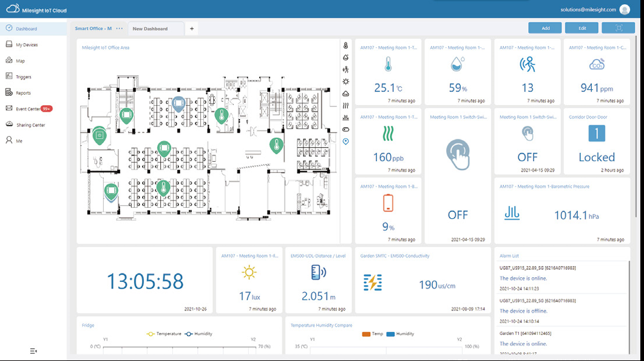This screenshot has height=361, width=644.
Task: Click the fullscreen button
Action: tap(618, 28)
